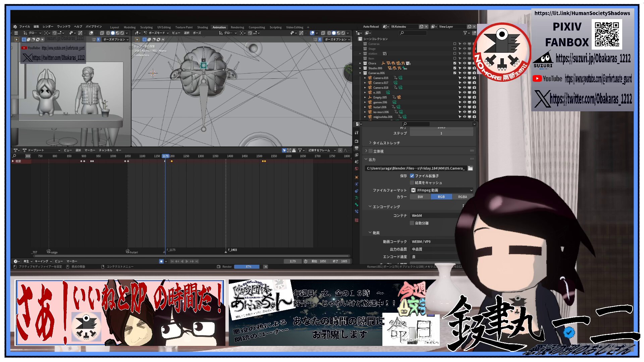This screenshot has width=644, height=362.
Task: Toggle selectability arrow for gamen.006
Action: 460,102
